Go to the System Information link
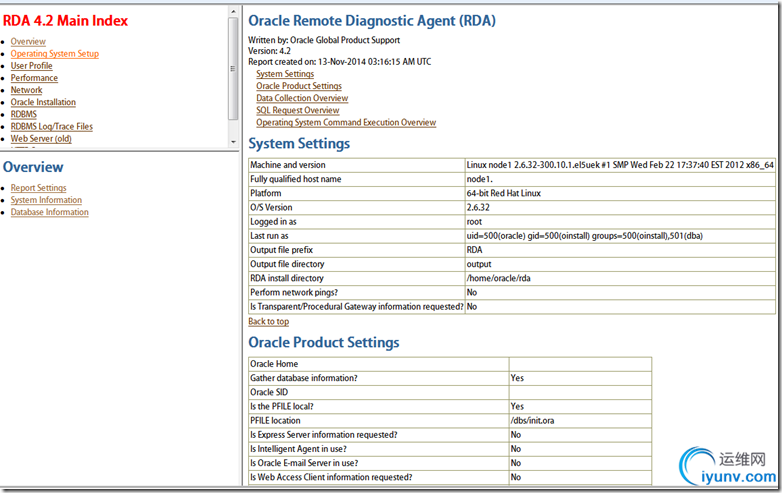This screenshot has width=782, height=493. 46,200
